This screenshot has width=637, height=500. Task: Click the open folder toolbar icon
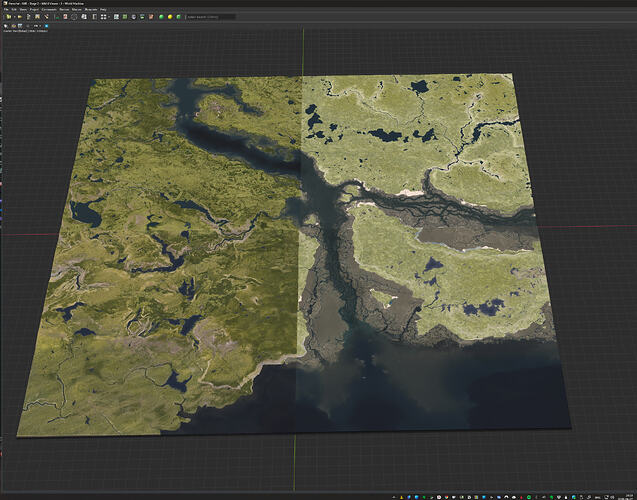pyautogui.click(x=20, y=17)
